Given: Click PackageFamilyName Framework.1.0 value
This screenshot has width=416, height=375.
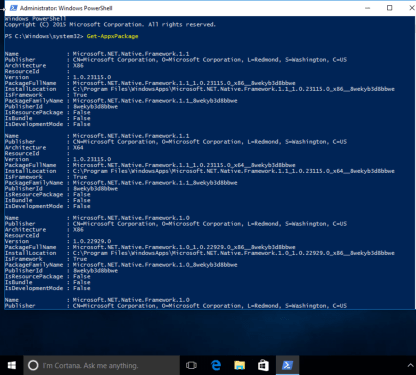Looking at the screenshot, I should (155, 265).
